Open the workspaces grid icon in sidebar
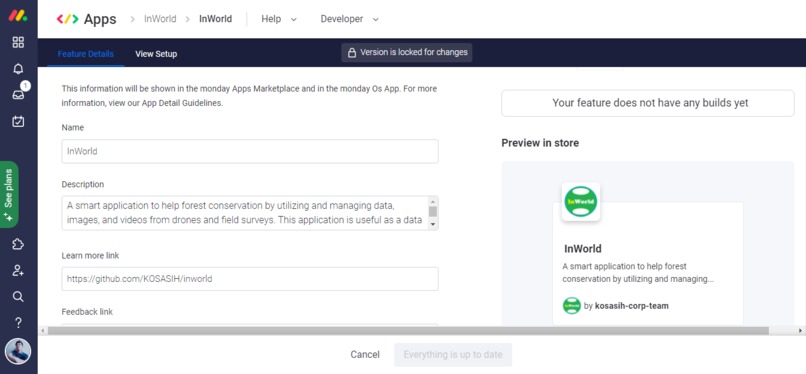806x374 pixels. pos(18,42)
